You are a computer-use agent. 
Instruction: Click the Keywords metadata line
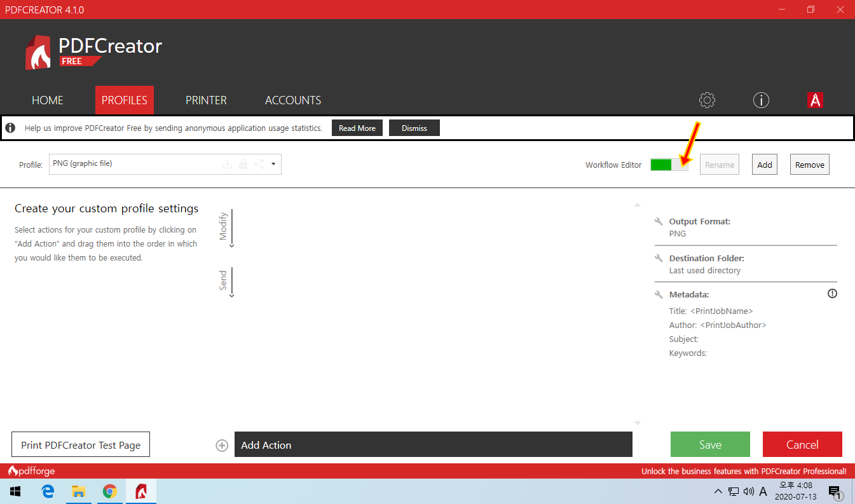[x=688, y=353]
